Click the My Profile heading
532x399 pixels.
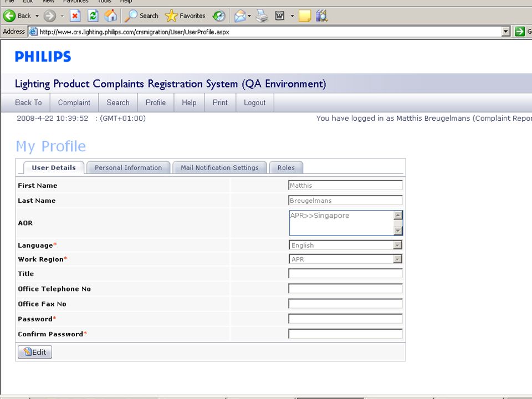[51, 146]
